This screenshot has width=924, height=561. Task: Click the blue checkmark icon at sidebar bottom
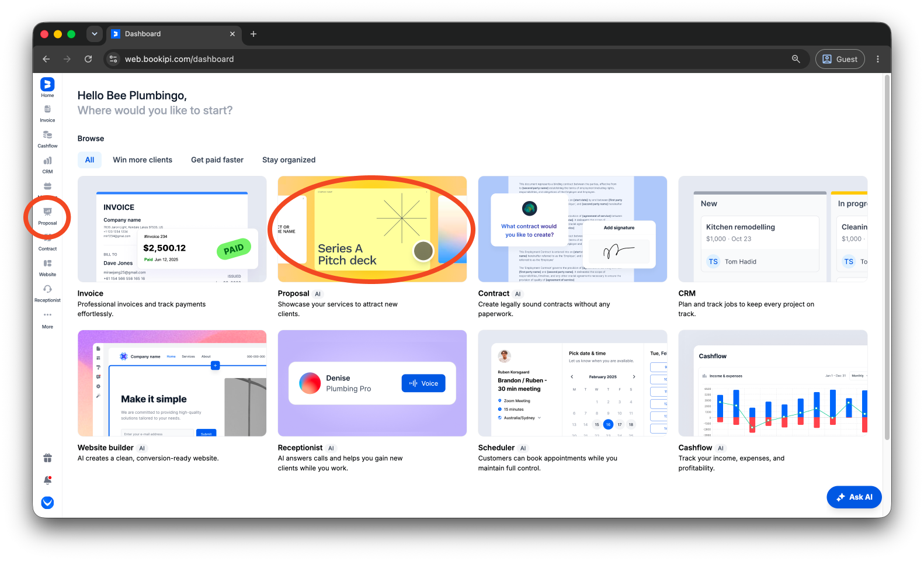[x=47, y=503]
